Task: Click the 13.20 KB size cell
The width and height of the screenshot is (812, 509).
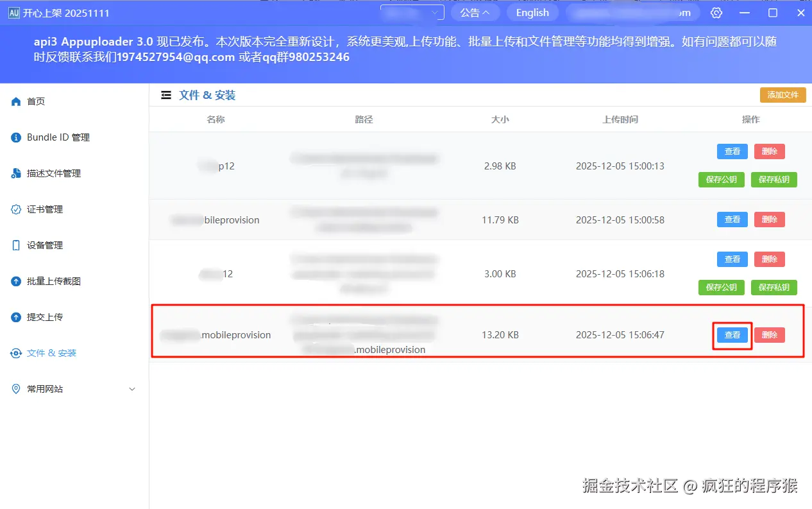Action: [500, 335]
